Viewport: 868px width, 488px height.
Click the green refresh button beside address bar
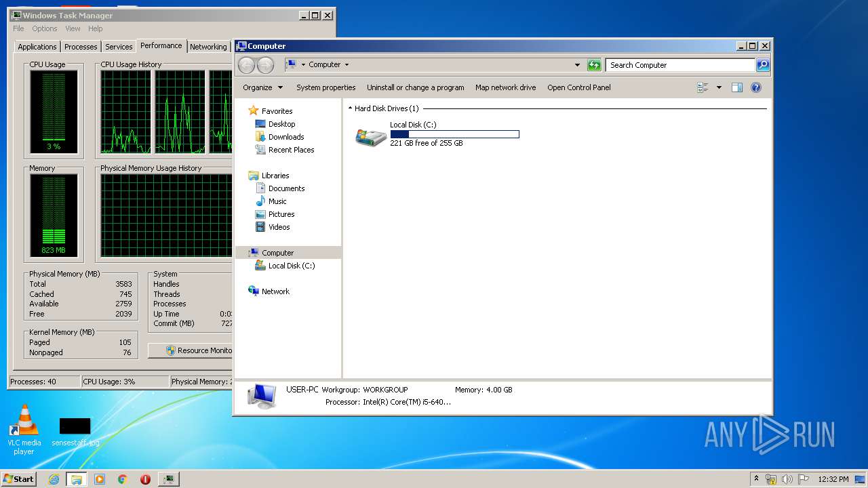pyautogui.click(x=594, y=65)
